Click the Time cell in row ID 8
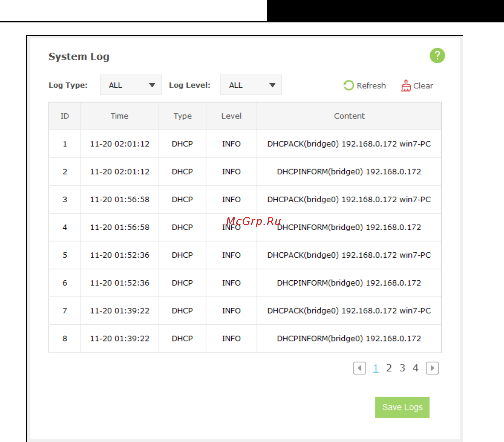This screenshot has width=504, height=442. (x=120, y=338)
